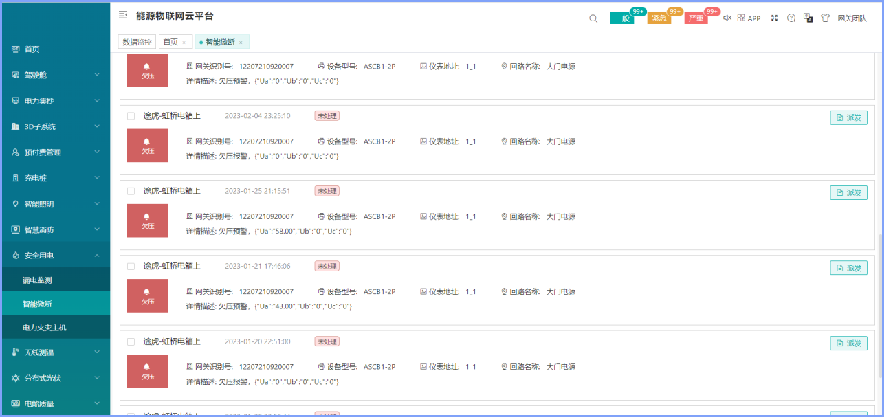Check the box for the 2023-02-04 alarm
Image resolution: width=884 pixels, height=417 pixels.
tap(131, 116)
